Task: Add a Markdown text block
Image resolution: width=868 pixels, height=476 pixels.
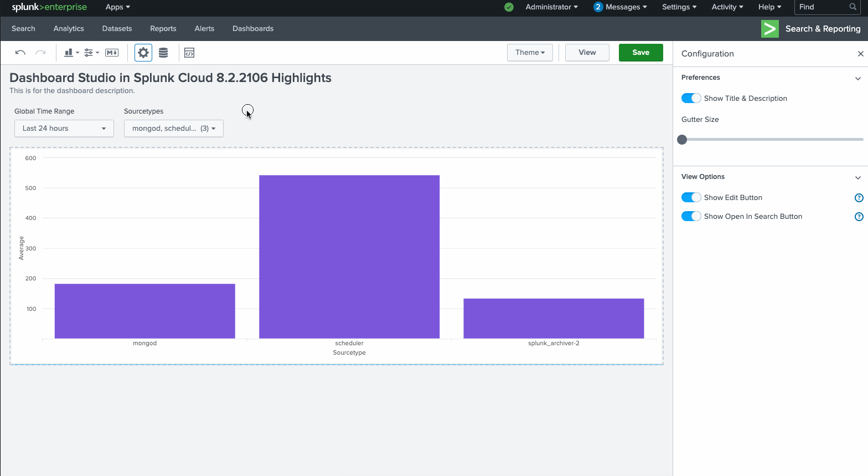Action: pos(112,53)
